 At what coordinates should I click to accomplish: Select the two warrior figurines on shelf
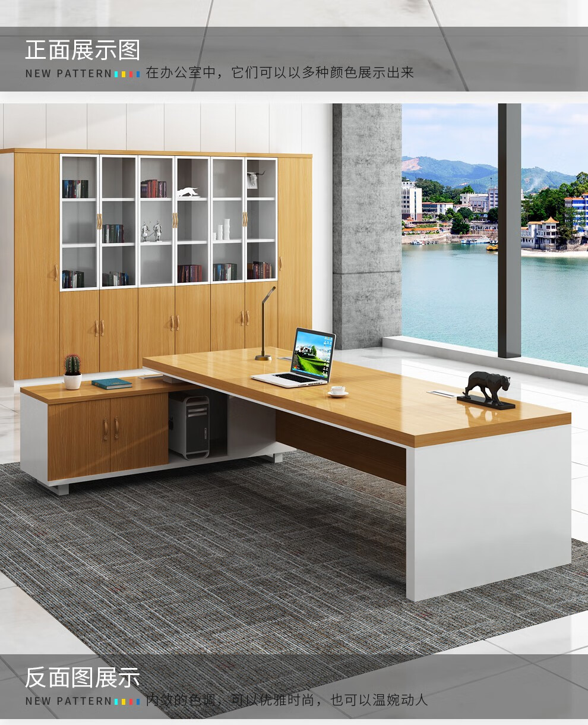pos(151,231)
